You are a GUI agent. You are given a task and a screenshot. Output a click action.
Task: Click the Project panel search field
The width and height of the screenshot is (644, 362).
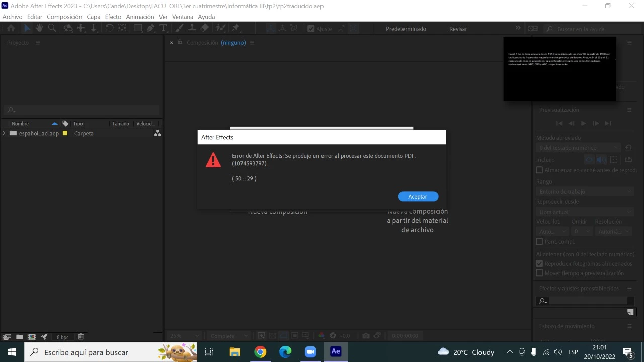point(82,110)
